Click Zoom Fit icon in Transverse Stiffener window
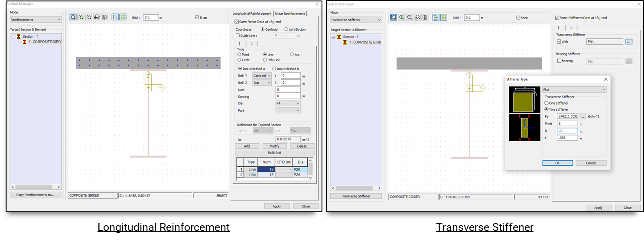644x240 pixels. point(394,18)
